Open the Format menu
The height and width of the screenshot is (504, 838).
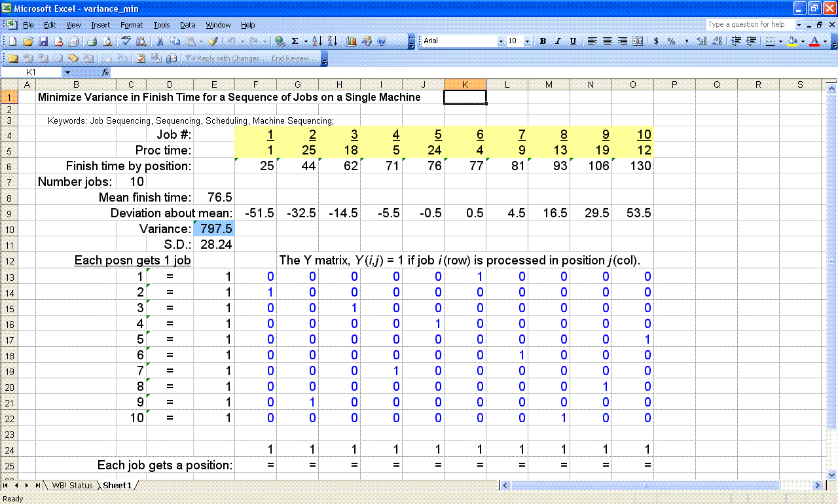[x=132, y=25]
